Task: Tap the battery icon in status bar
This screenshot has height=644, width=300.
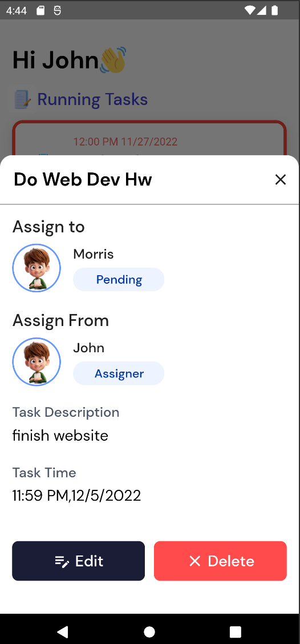Action: point(274,10)
